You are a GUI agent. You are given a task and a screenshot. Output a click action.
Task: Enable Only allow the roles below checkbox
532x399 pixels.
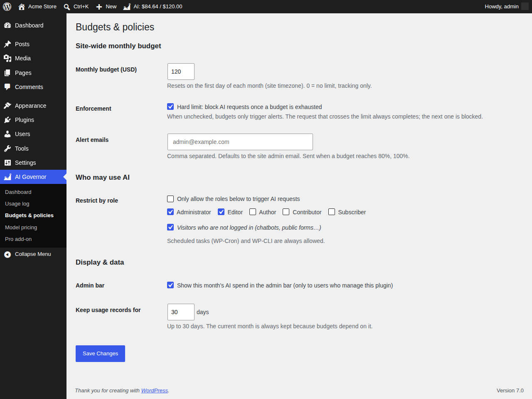point(170,199)
